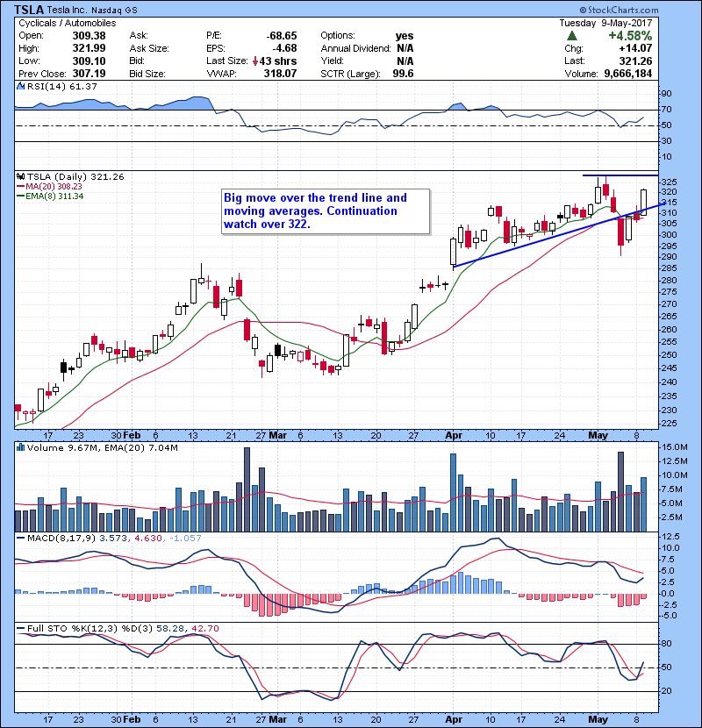
Task: Select the Prev Close value 307.19
Action: click(x=89, y=74)
